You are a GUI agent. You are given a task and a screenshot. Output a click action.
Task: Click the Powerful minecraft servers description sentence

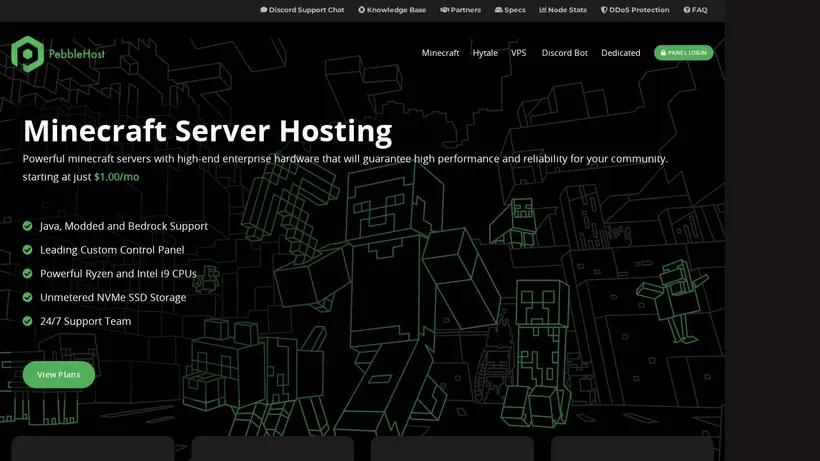[x=345, y=159]
